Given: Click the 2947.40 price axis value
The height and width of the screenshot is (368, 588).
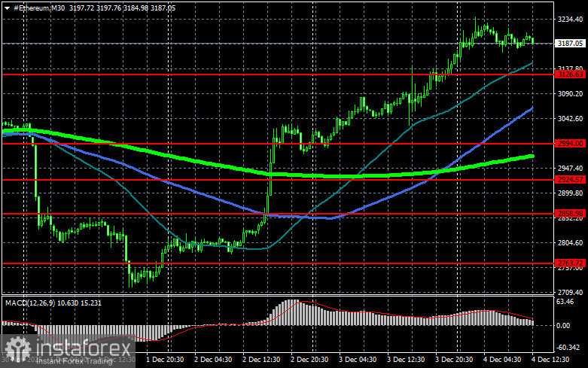Looking at the screenshot, I should point(570,169).
